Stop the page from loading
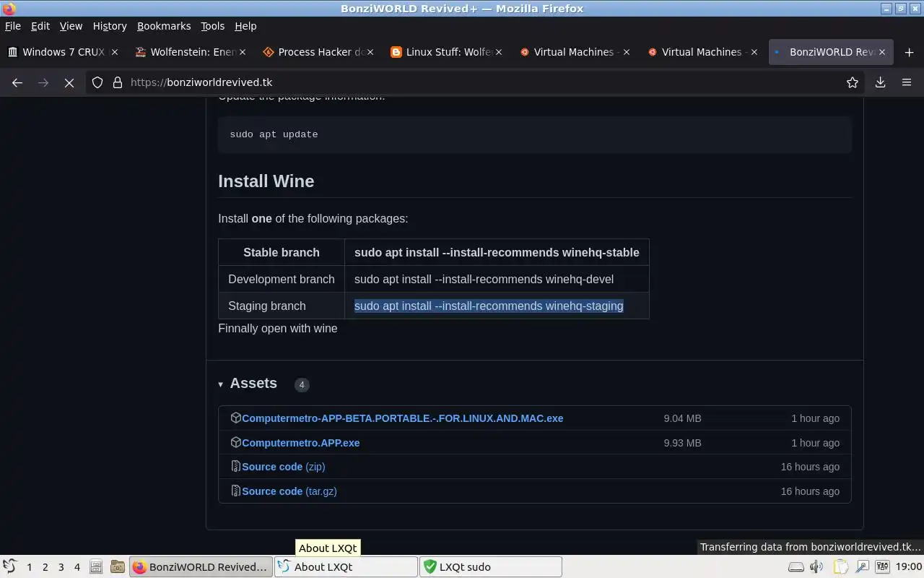 tap(69, 82)
